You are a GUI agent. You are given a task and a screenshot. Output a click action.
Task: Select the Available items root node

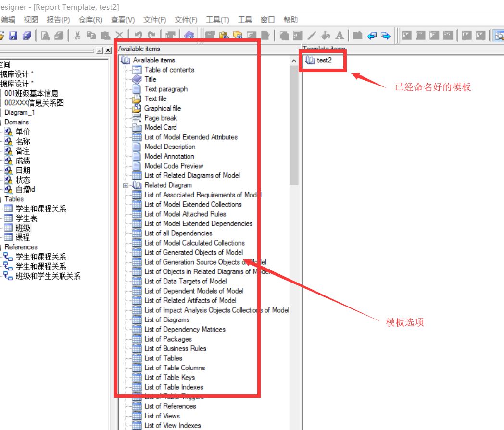click(x=154, y=60)
